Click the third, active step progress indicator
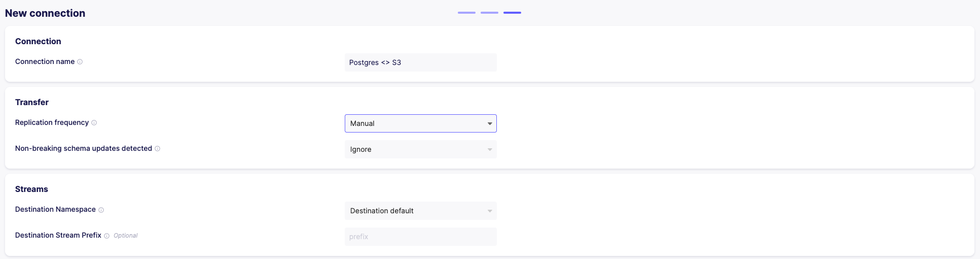The image size is (980, 259). (512, 13)
